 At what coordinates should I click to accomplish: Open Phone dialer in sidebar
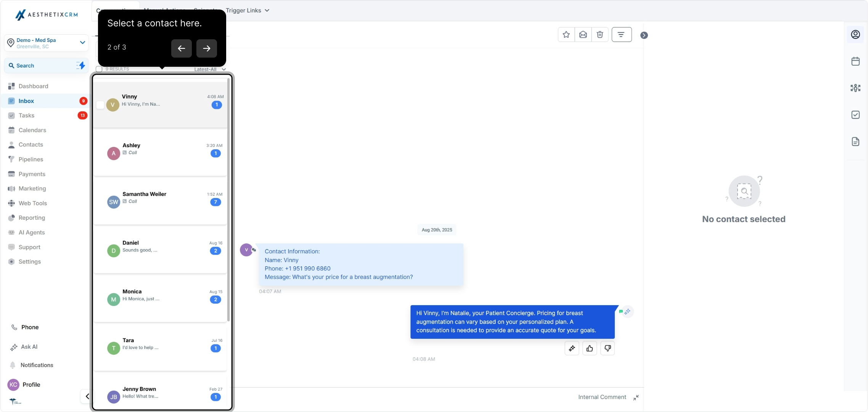[x=25, y=327]
